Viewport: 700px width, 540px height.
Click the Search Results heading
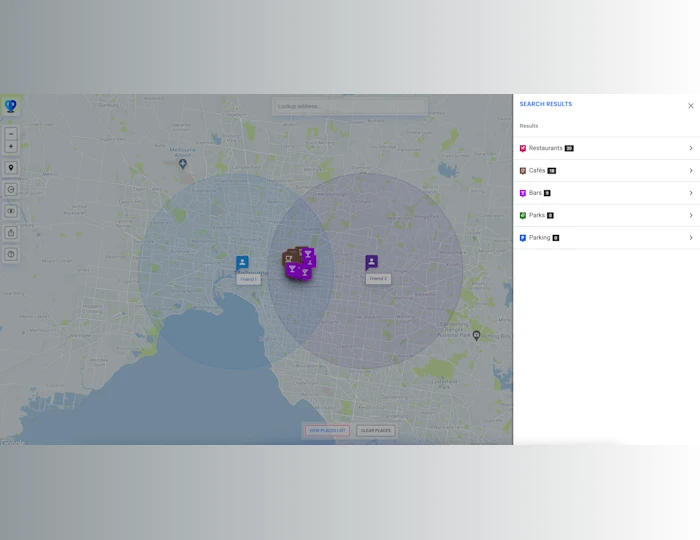(546, 104)
